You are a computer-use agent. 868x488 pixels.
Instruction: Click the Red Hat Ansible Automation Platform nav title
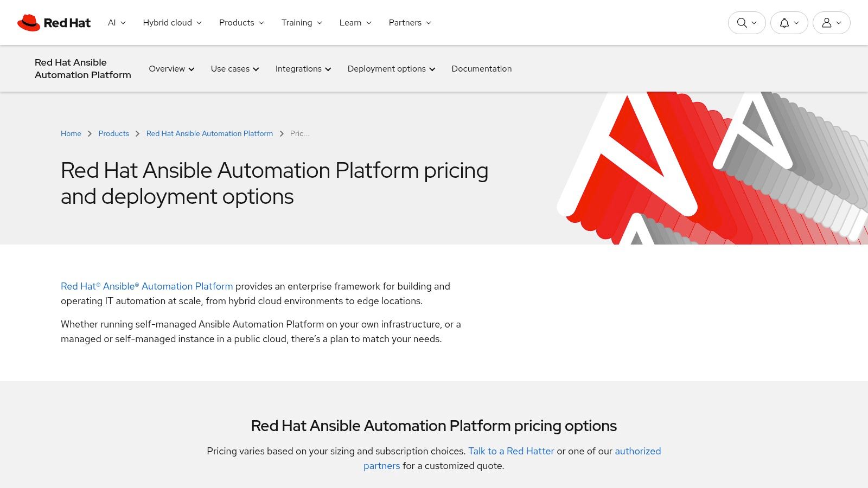(83, 69)
